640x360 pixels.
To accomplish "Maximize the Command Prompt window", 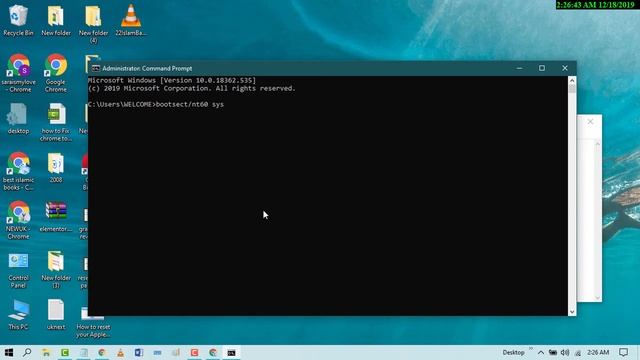I will (x=542, y=68).
